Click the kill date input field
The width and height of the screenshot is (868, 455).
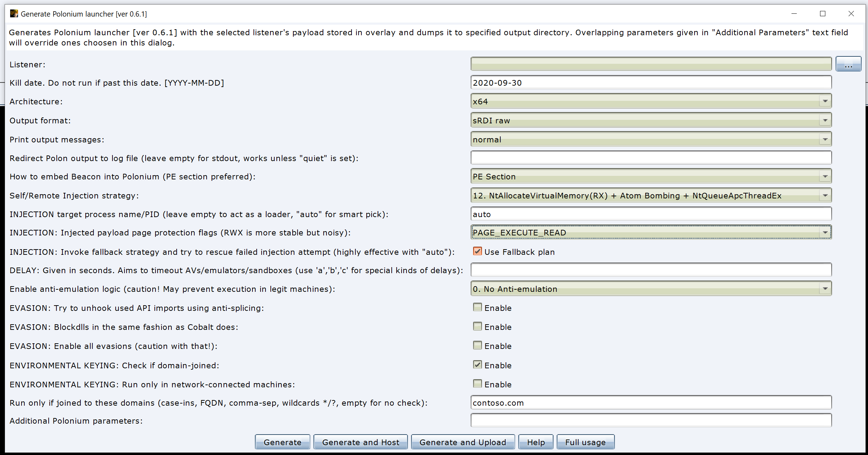650,83
